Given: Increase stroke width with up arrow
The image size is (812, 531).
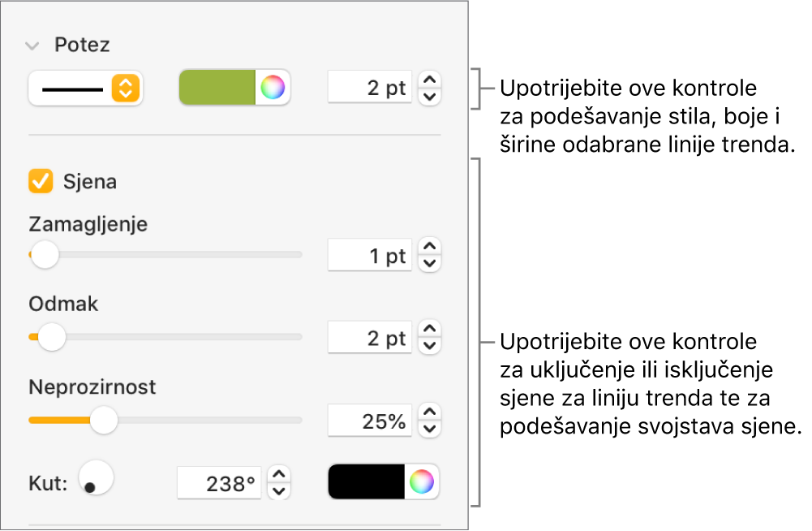Looking at the screenshot, I should (x=430, y=80).
